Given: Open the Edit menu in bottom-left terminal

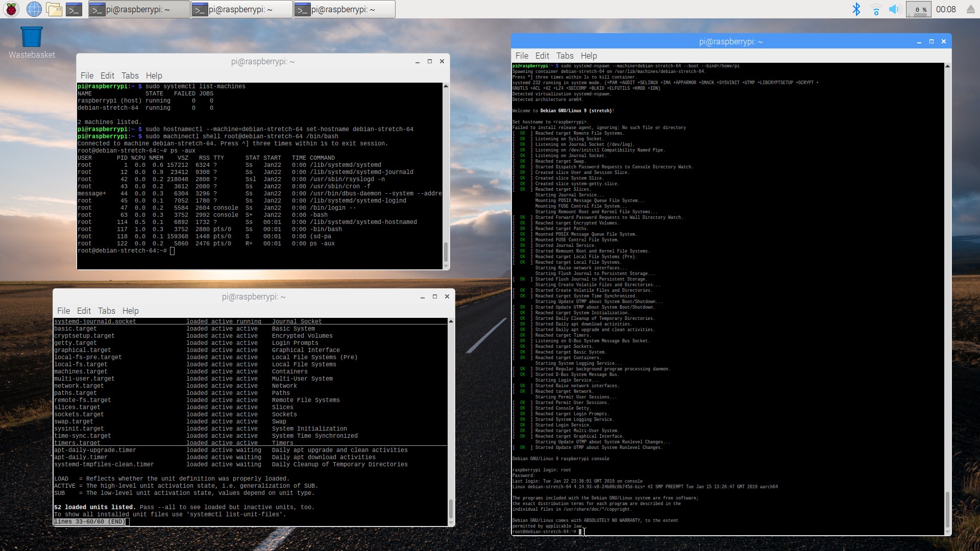Looking at the screenshot, I should (x=84, y=311).
